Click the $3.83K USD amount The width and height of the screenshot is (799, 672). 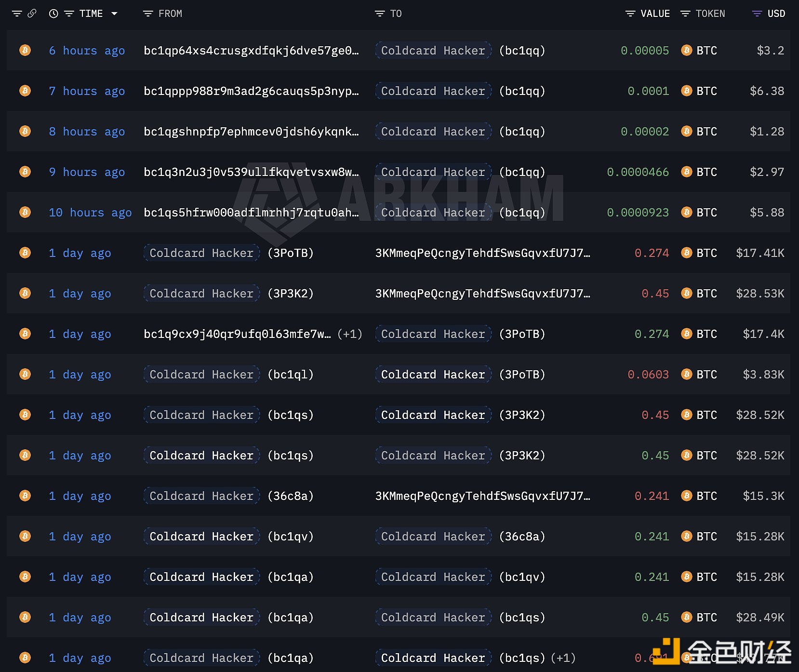point(763,375)
